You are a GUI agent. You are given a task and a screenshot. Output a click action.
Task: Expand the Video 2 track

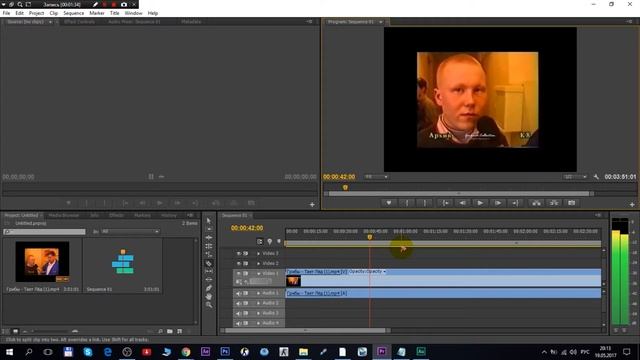pos(258,264)
